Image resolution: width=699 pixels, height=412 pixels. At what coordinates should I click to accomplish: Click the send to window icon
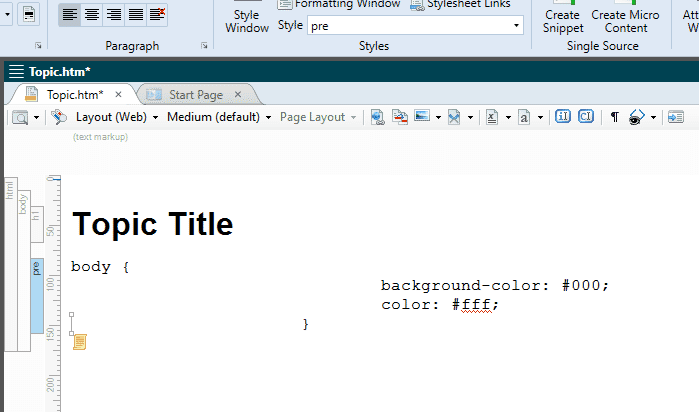point(676,117)
